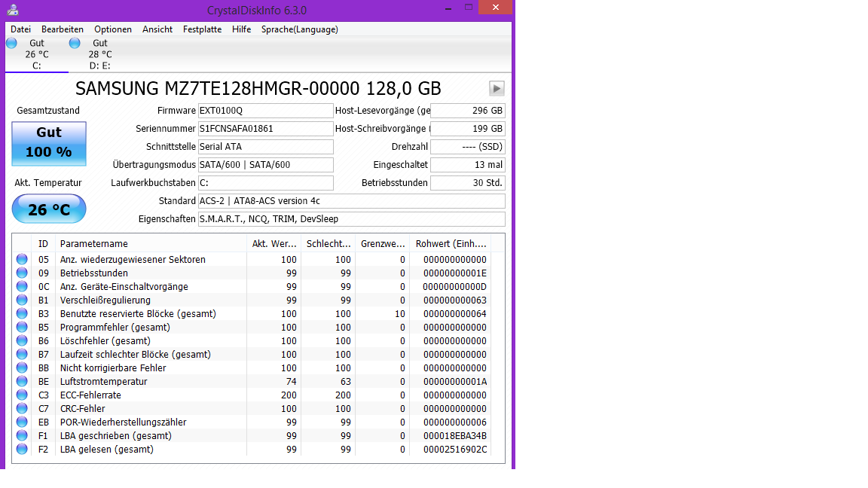This screenshot has height=488, width=868.
Task: Click the 26 °C temperature button
Action: 49,209
